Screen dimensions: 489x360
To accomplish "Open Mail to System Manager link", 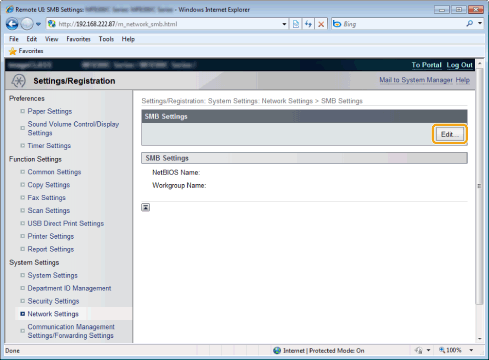I will point(416,80).
